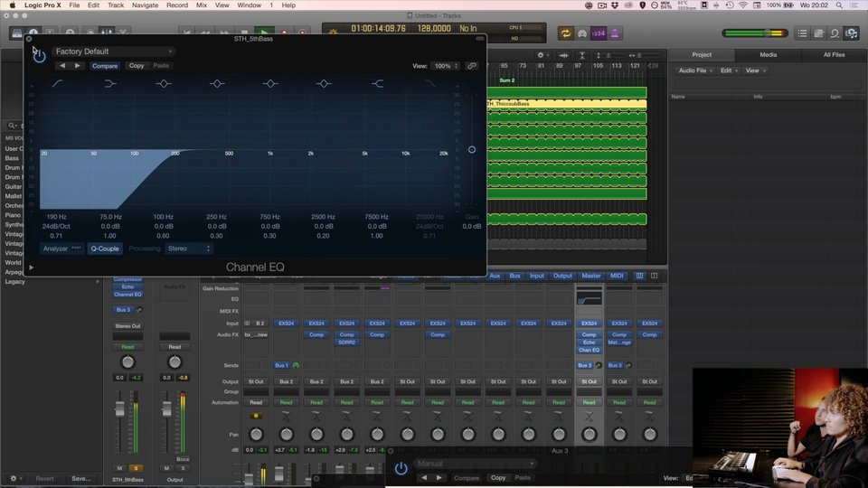Copy the Channel EQ settings
This screenshot has width=868, height=488.
[x=137, y=66]
